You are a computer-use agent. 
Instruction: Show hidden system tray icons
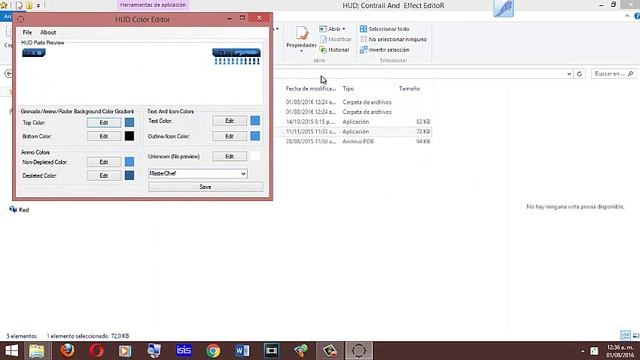583,351
